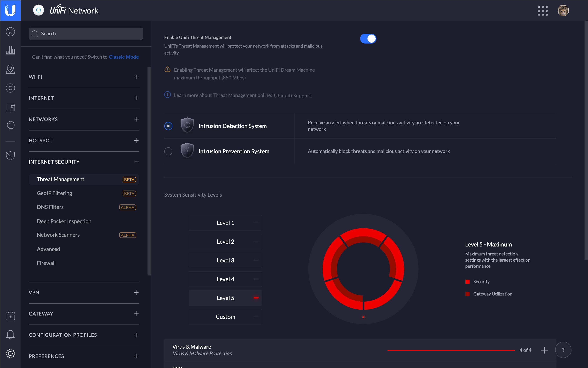Viewport: 588px width, 368px height.
Task: Expand the CONFIGURATION PROFILES section
Action: click(136, 335)
